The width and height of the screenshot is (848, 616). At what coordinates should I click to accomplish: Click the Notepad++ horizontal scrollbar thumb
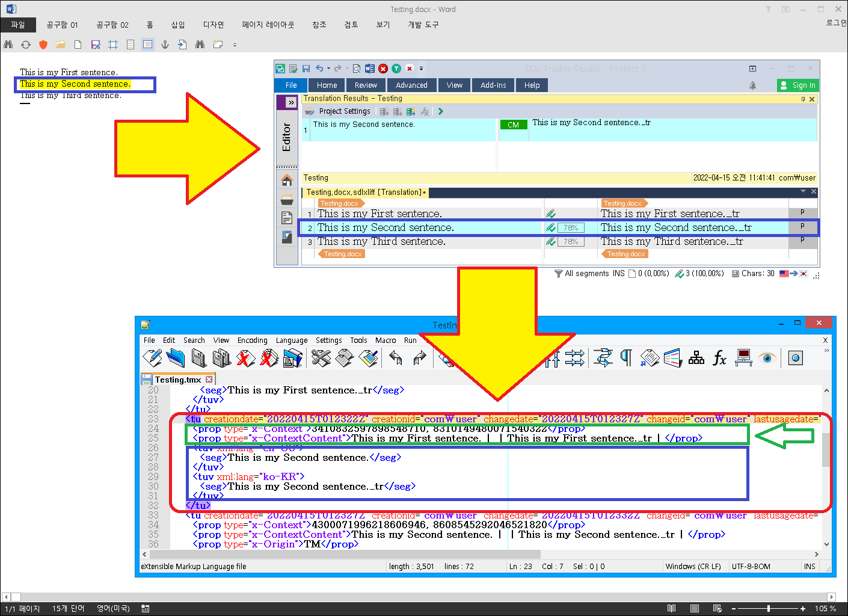click(x=344, y=555)
